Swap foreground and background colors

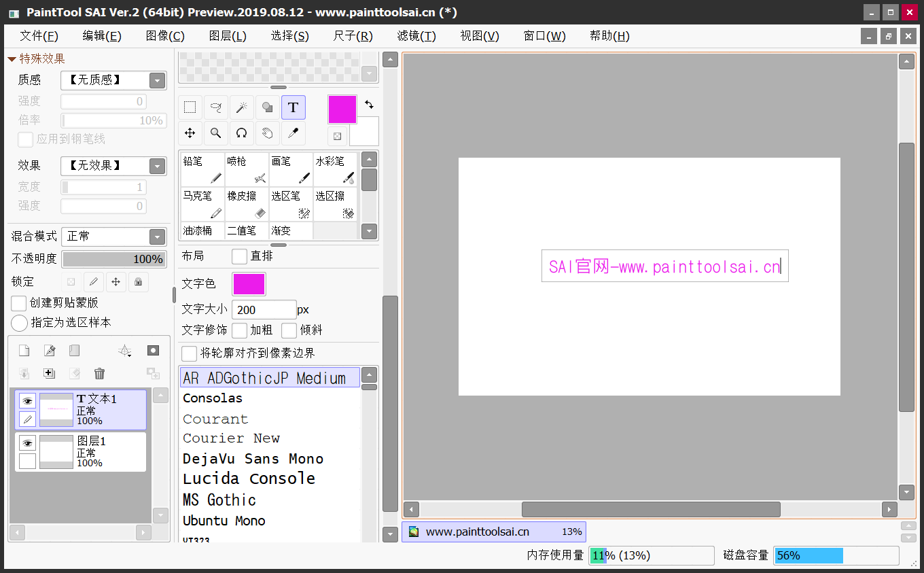[x=369, y=105]
